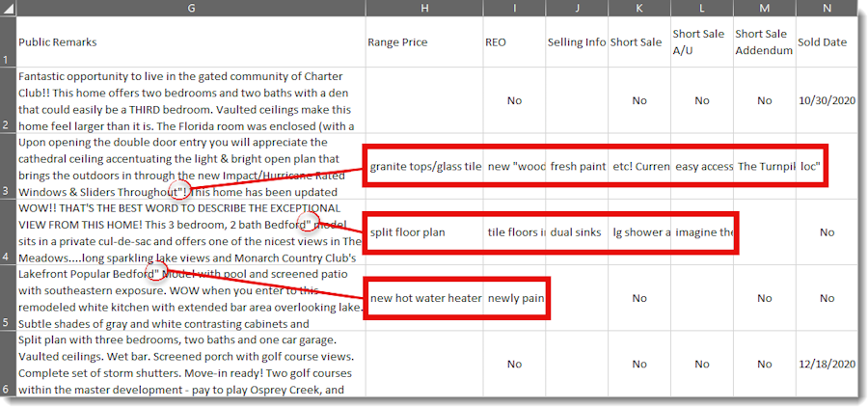Click the "Selling Info" header cell
The image size is (868, 407).
click(577, 42)
